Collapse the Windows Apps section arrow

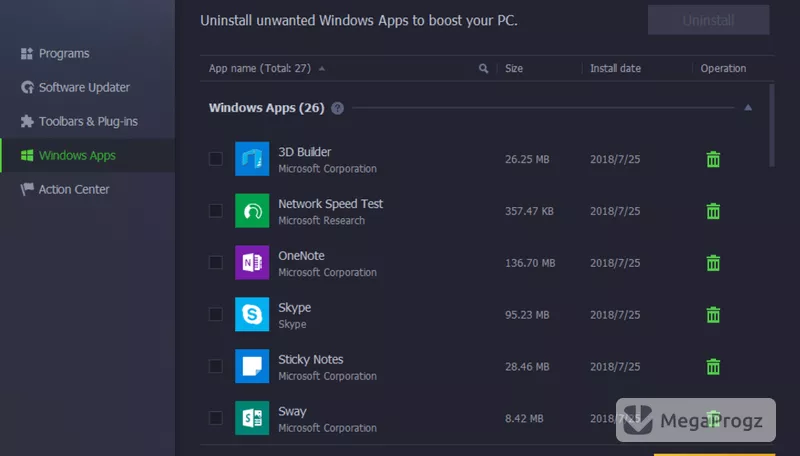(x=747, y=108)
